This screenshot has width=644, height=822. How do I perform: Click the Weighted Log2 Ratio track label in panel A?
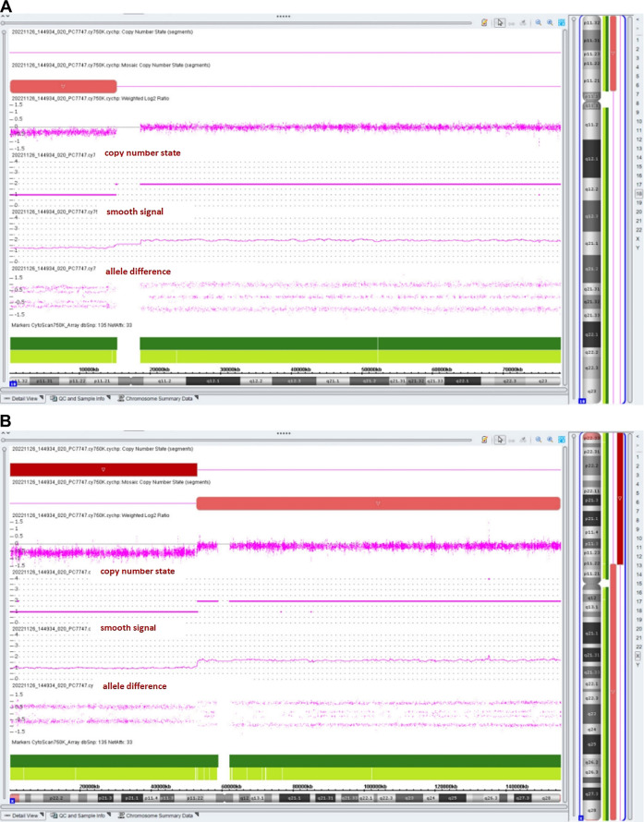tap(91, 99)
